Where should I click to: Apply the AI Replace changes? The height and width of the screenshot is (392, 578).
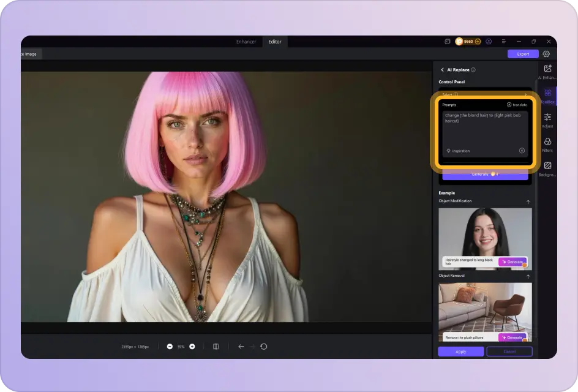(x=460, y=352)
